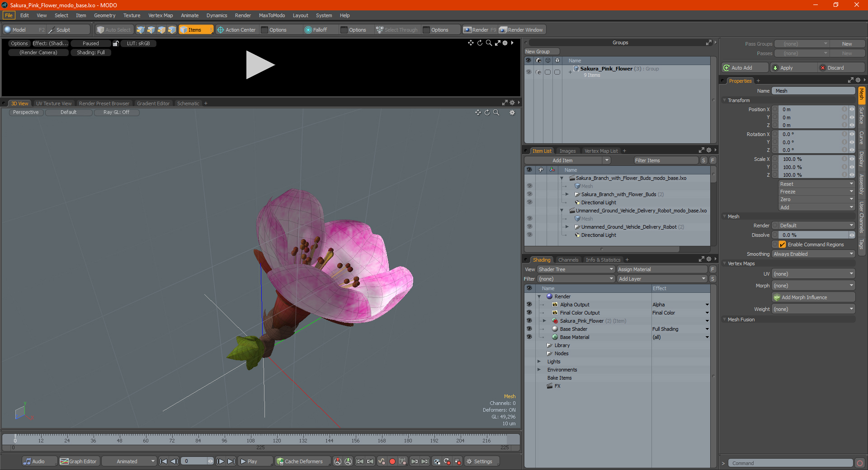Viewport: 868px width, 470px height.
Task: Click 3D view pan move icon
Action: 478,113
